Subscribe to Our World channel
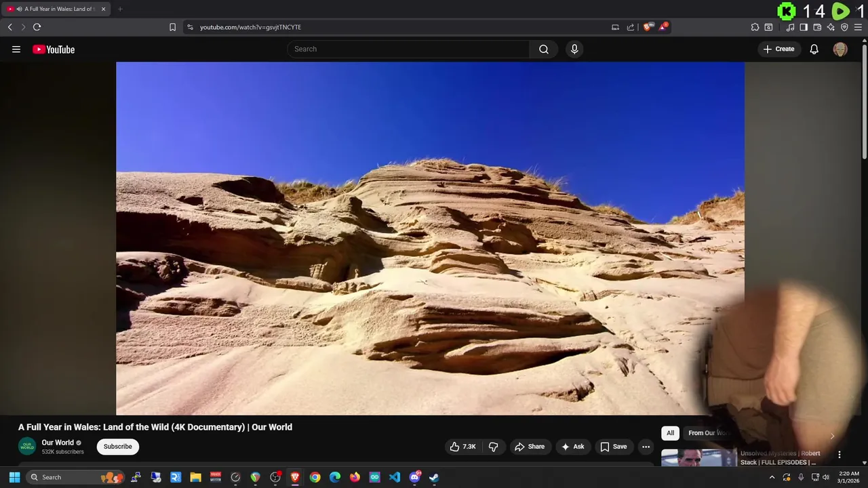Image resolution: width=868 pixels, height=488 pixels. point(118,447)
